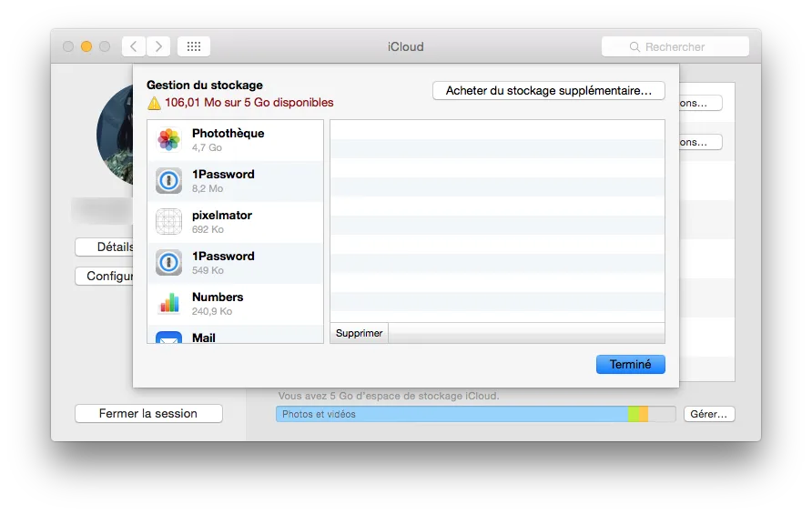Screen dimensions: 812x514
Task: Open the Gérer… storage button
Action: pos(709,414)
